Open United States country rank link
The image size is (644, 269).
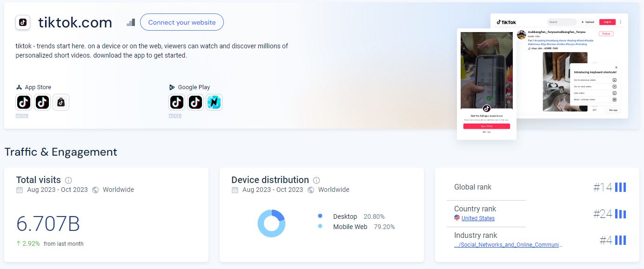[x=478, y=218]
